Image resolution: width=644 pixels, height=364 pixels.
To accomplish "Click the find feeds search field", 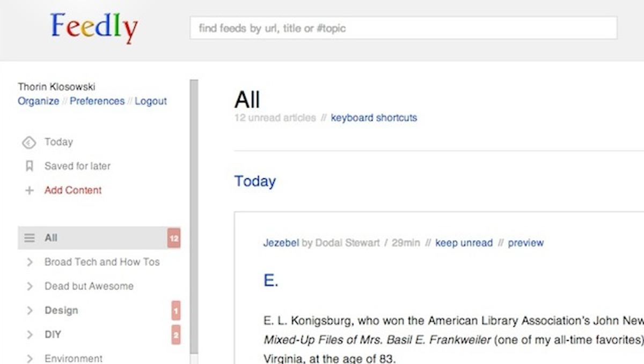I will [403, 28].
